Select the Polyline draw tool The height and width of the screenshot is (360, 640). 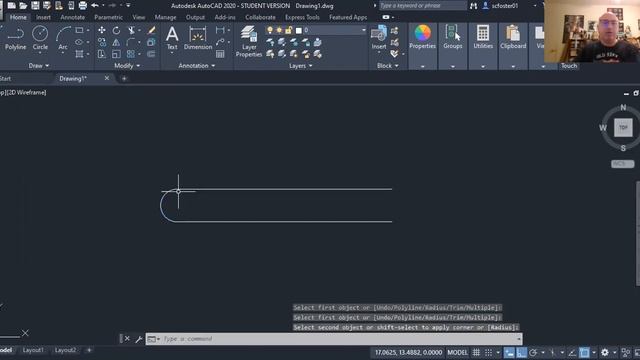(16, 38)
